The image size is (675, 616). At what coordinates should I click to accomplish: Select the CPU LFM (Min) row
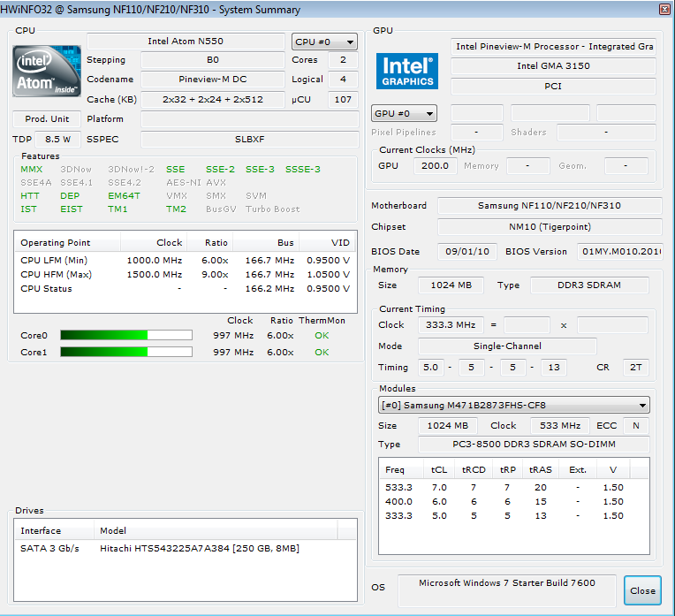pos(186,260)
